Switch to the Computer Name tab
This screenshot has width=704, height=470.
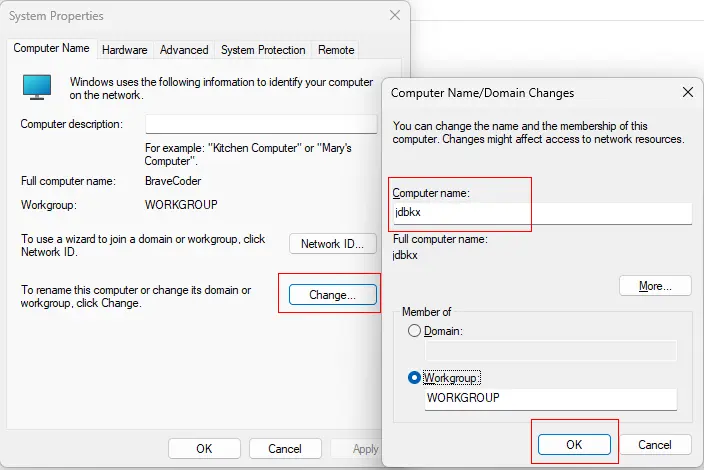click(x=52, y=49)
